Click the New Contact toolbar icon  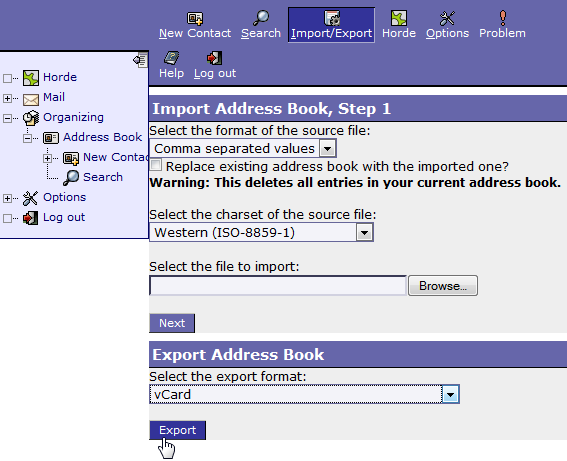click(x=195, y=18)
